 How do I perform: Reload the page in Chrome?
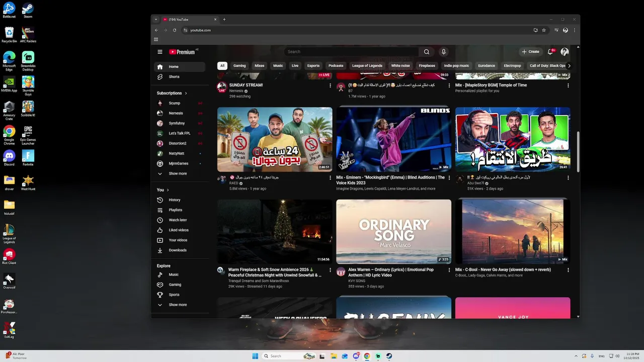(x=175, y=30)
